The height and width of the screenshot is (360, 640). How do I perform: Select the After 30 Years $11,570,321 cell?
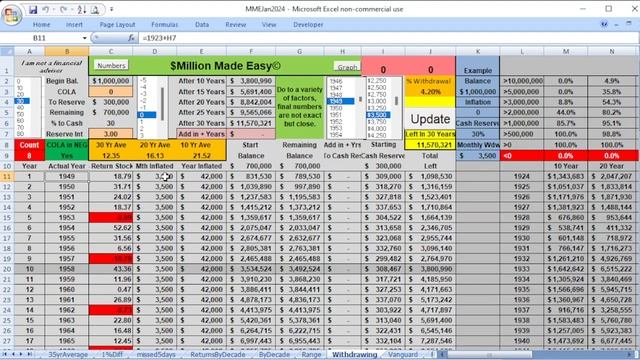[251, 123]
